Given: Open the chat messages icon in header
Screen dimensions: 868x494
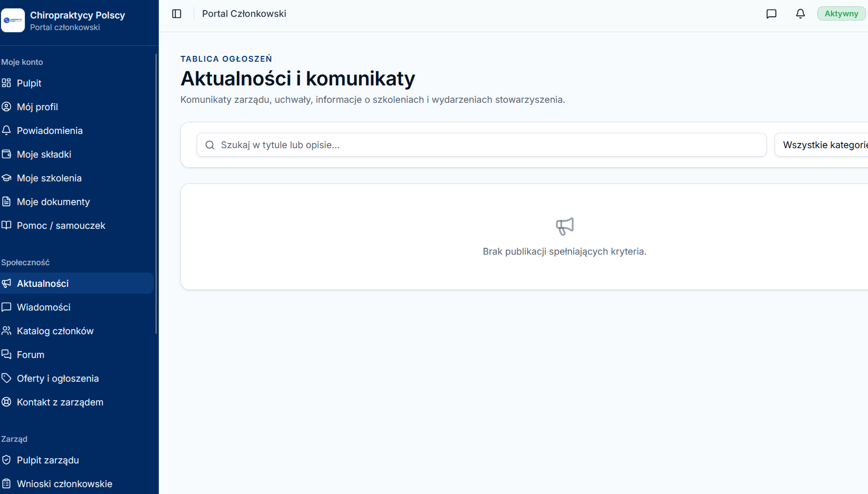Looking at the screenshot, I should 771,14.
